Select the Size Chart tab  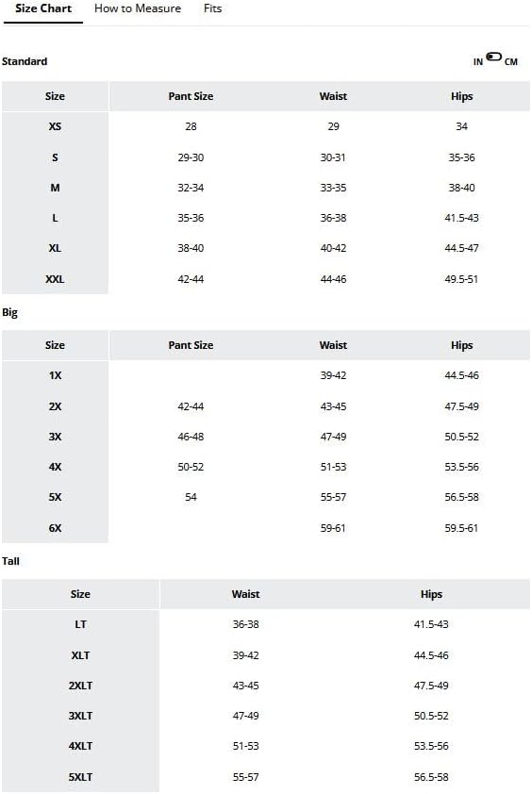click(x=43, y=8)
